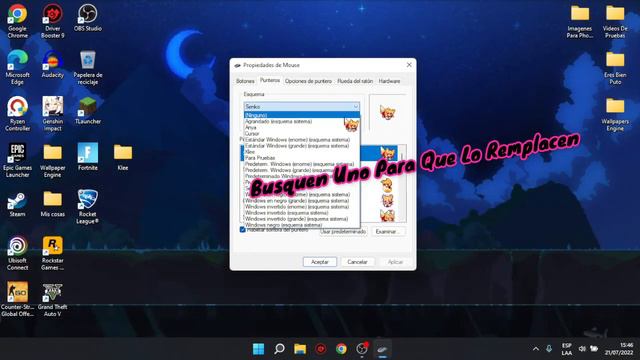640x360 pixels.
Task: Select Rocket League desktop icon
Action: pos(88,207)
